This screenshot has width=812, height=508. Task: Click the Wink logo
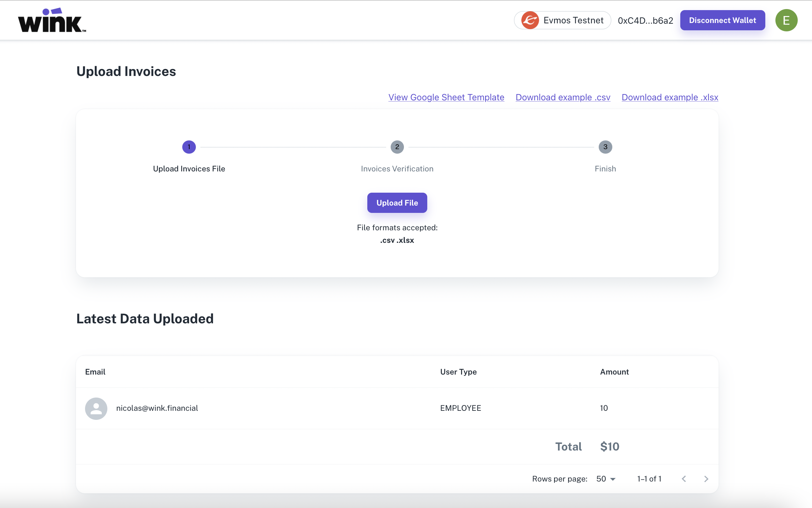point(52,20)
